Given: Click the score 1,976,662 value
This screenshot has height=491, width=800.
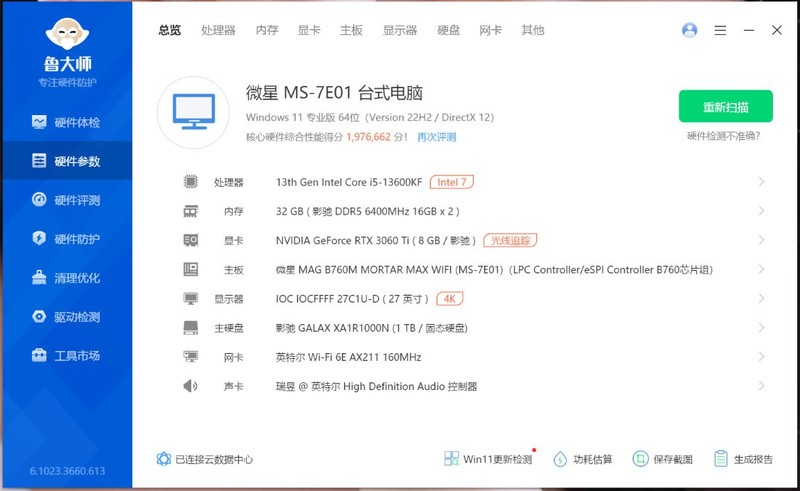Looking at the screenshot, I should click(368, 137).
